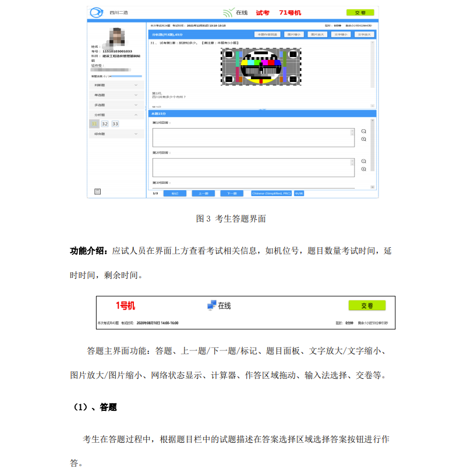Image resolution: width=460 pixels, height=476 pixels.
Task: Expand the 综合题 question section
Action: coord(116,134)
